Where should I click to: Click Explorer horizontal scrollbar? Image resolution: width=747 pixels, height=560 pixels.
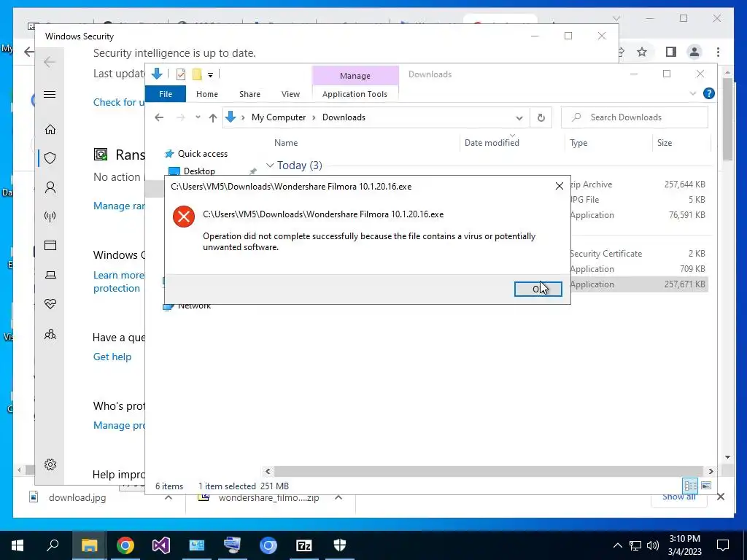point(488,472)
